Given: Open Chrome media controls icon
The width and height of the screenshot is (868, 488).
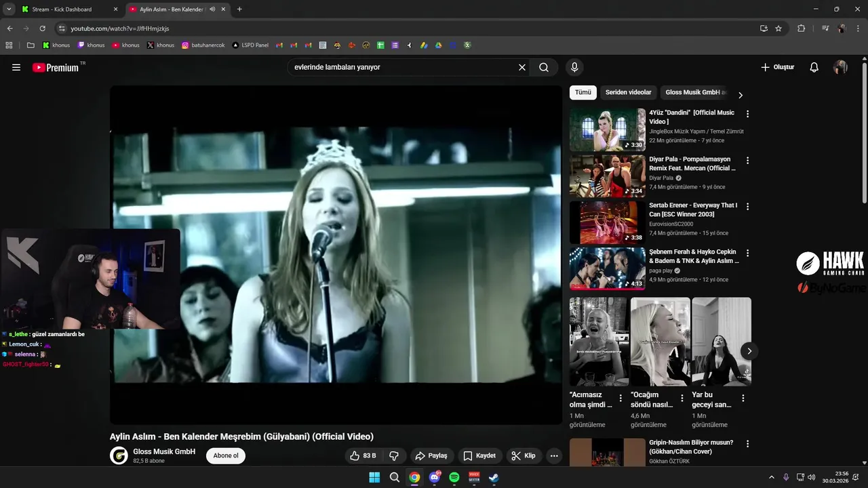Looking at the screenshot, I should pos(825,28).
